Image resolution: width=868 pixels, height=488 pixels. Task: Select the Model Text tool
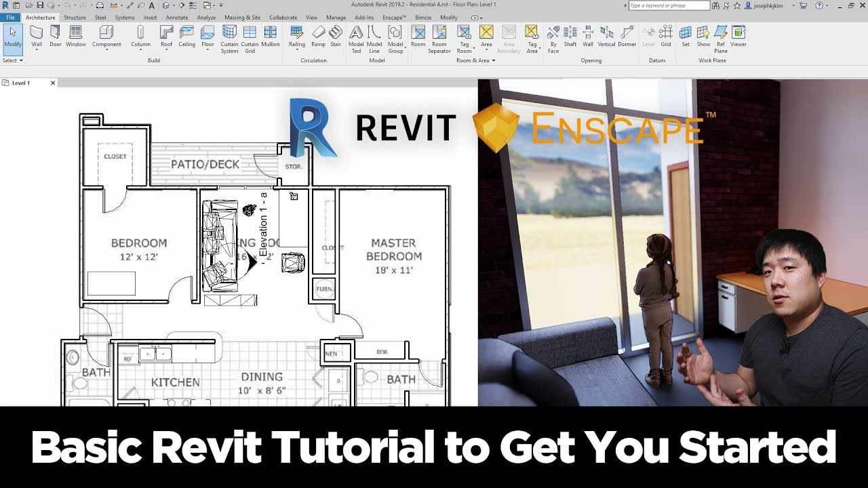pyautogui.click(x=356, y=39)
